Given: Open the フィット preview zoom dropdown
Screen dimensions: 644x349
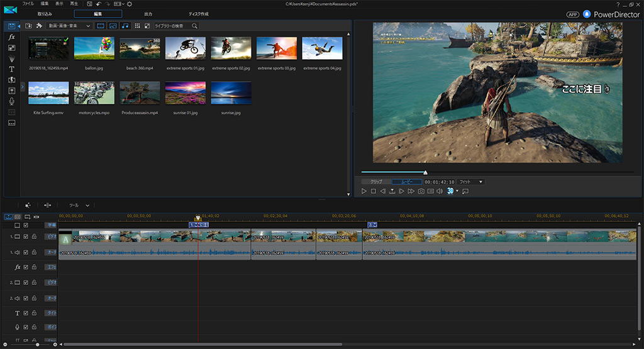Looking at the screenshot, I should (471, 182).
